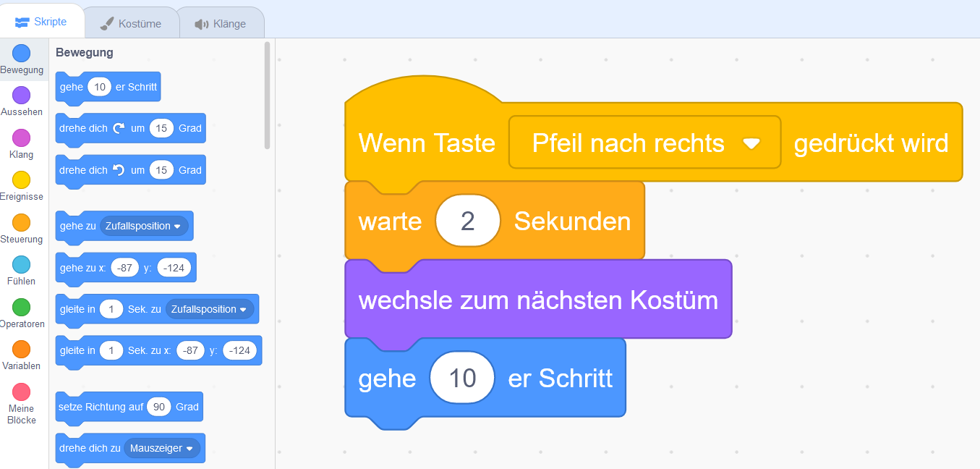Expand Zufallsposition dropdown in gehe zu block
The image size is (980, 469).
coord(144,227)
